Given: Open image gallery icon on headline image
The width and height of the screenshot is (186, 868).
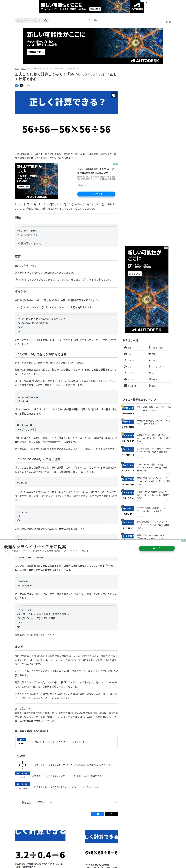Looking at the screenshot, I should [113, 95].
